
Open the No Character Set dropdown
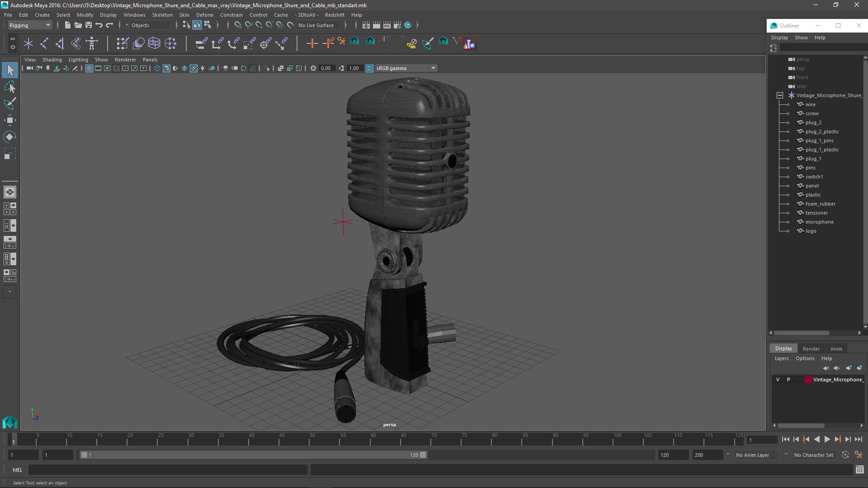click(x=814, y=455)
